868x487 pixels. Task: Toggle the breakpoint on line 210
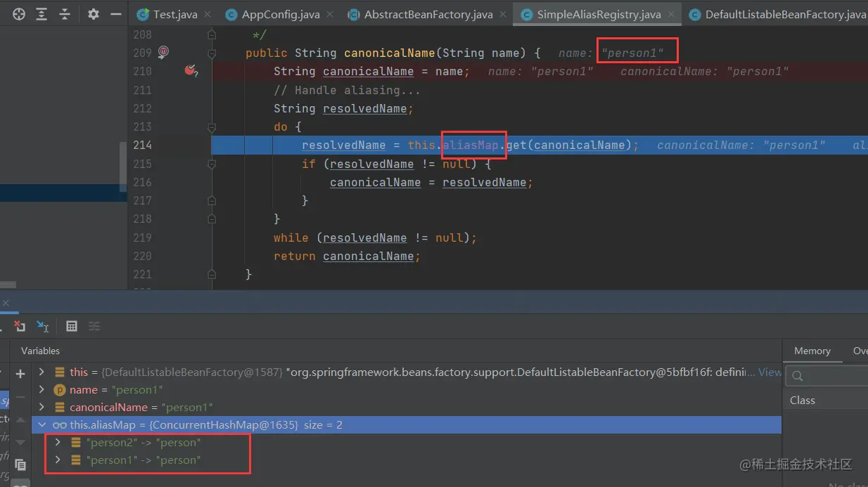pos(190,70)
